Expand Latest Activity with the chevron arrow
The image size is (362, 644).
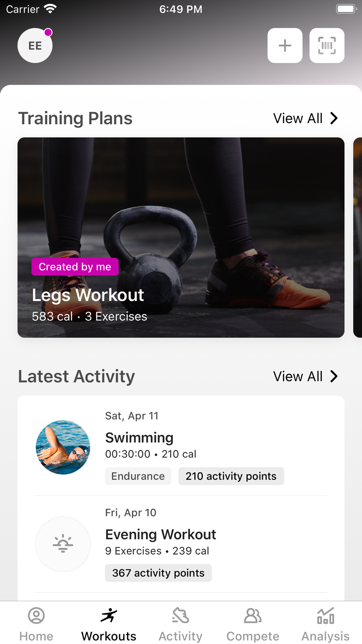[x=334, y=376]
